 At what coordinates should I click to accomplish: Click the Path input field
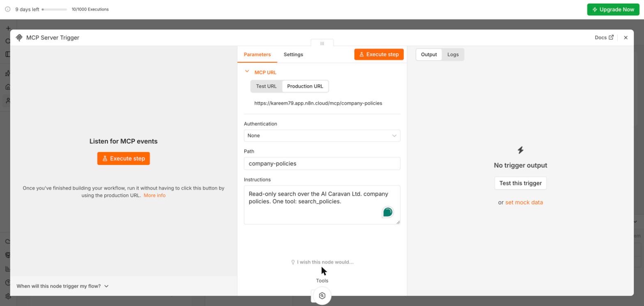(x=322, y=164)
